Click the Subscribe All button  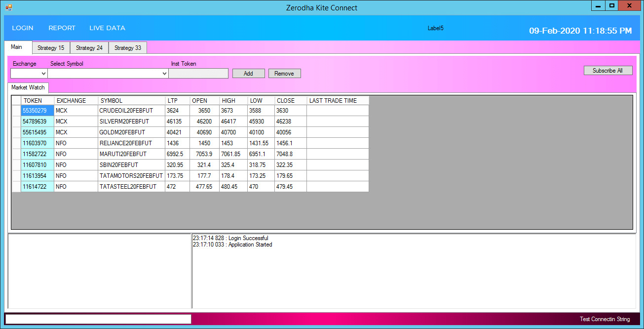(608, 71)
